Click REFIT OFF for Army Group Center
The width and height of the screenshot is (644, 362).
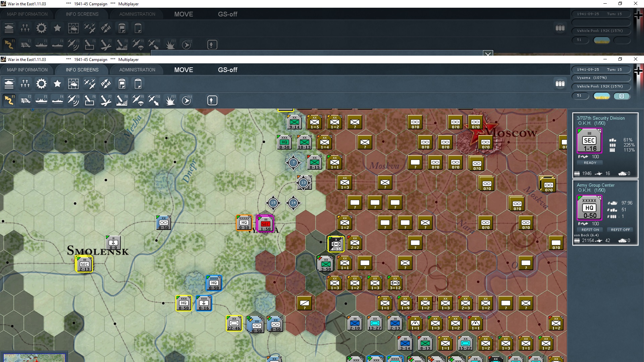620,230
